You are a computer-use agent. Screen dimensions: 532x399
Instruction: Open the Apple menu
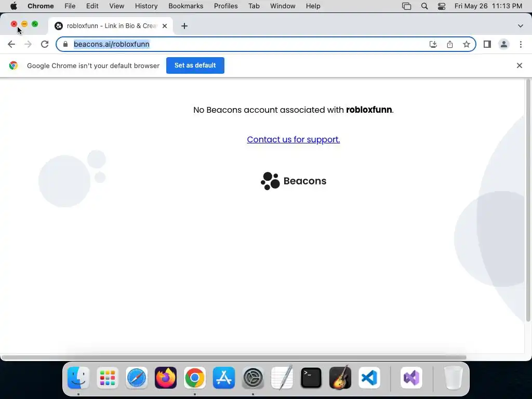[14, 6]
